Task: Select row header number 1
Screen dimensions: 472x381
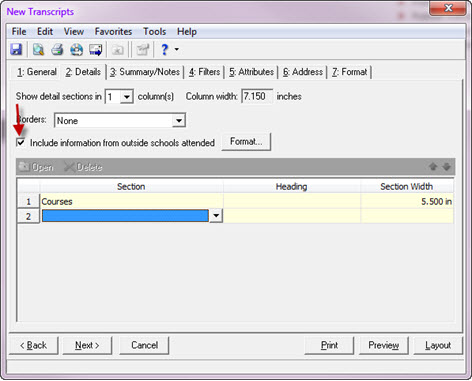Action: point(29,201)
